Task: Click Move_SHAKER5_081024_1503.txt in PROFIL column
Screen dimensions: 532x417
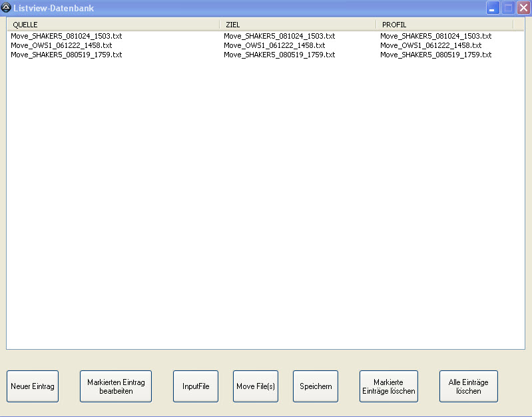Action: pyautogui.click(x=435, y=36)
